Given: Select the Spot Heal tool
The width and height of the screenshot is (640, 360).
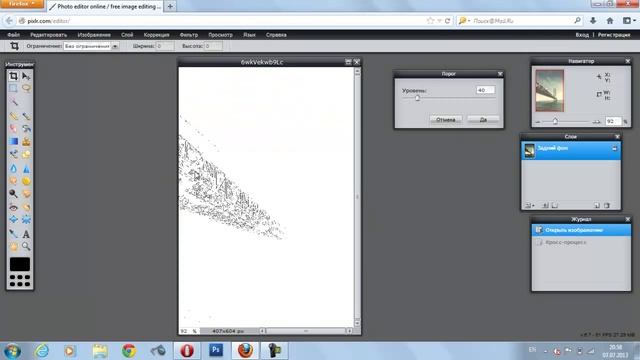Looking at the screenshot, I should tap(26, 207).
